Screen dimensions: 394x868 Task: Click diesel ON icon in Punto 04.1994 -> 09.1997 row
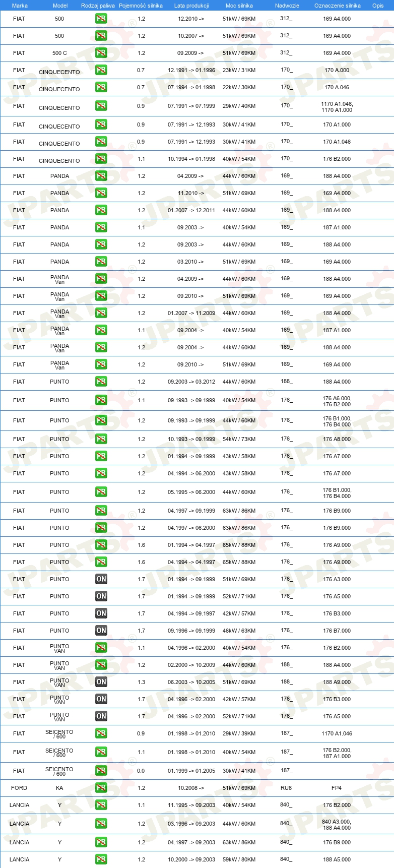[101, 613]
